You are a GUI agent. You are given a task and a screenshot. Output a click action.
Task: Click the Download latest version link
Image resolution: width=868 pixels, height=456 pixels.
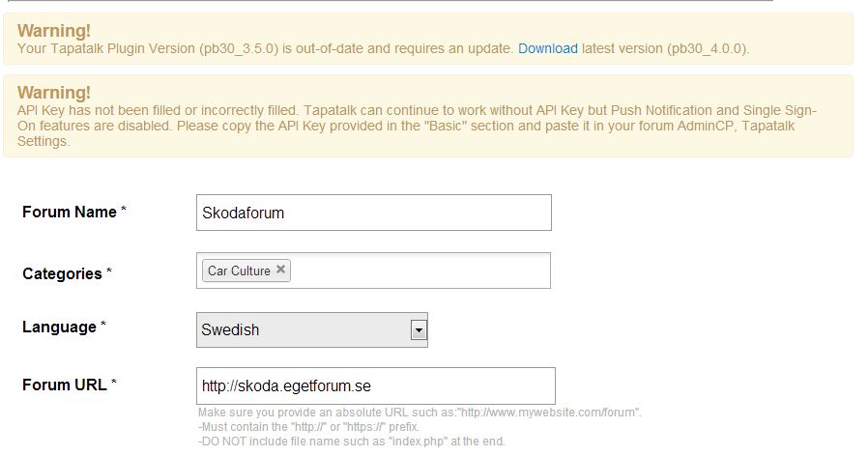click(x=547, y=48)
